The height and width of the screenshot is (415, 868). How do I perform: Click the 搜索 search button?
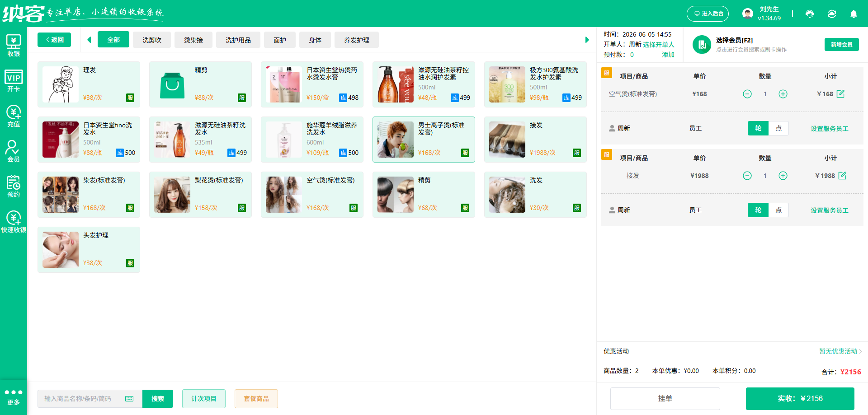158,399
